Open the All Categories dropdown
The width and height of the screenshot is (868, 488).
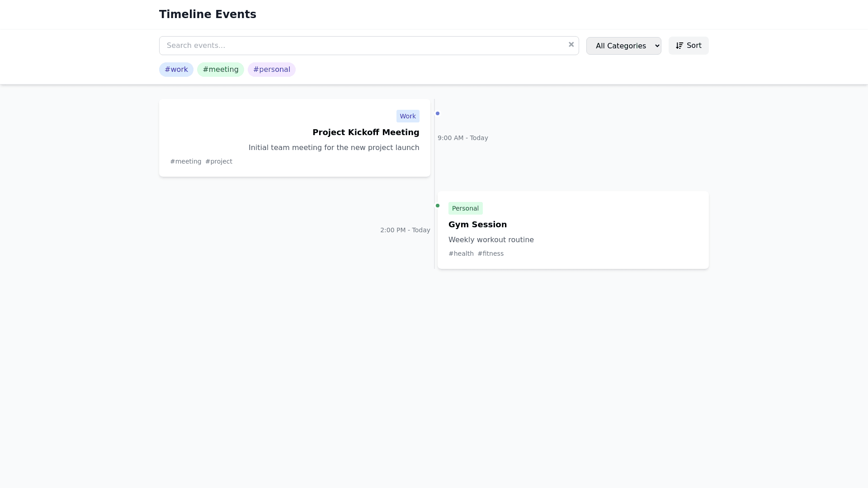click(x=623, y=46)
